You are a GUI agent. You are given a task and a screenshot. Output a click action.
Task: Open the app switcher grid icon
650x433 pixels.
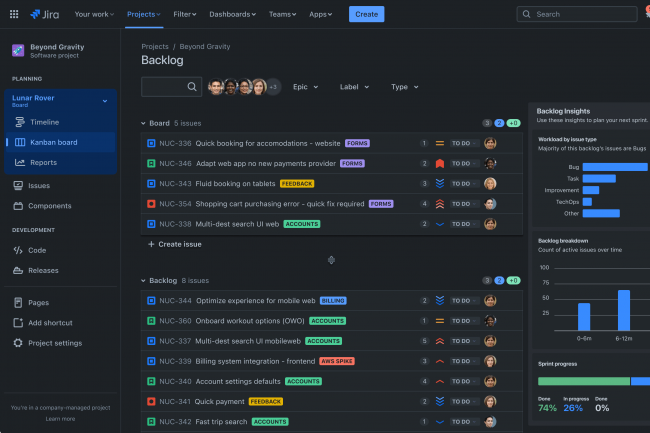click(x=14, y=14)
